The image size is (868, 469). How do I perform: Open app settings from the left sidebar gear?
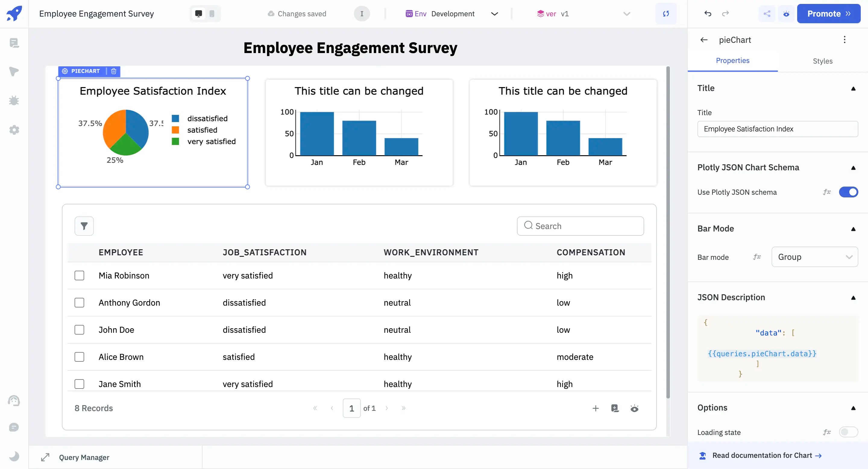tap(14, 130)
